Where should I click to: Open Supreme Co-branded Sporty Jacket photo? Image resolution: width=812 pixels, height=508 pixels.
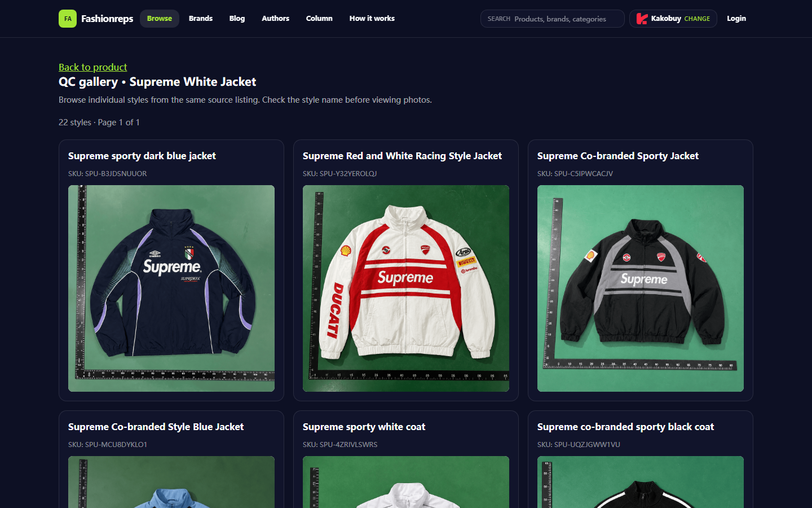(641, 288)
